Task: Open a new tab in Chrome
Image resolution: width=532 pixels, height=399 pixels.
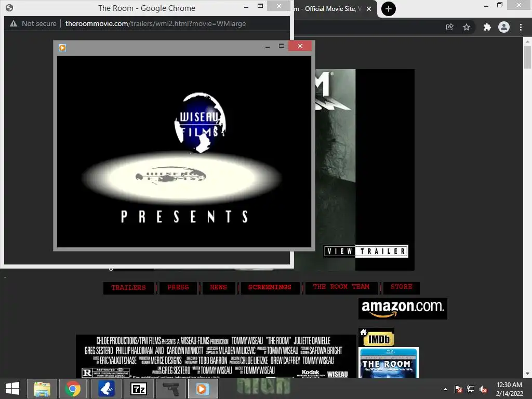Action: coord(389,9)
